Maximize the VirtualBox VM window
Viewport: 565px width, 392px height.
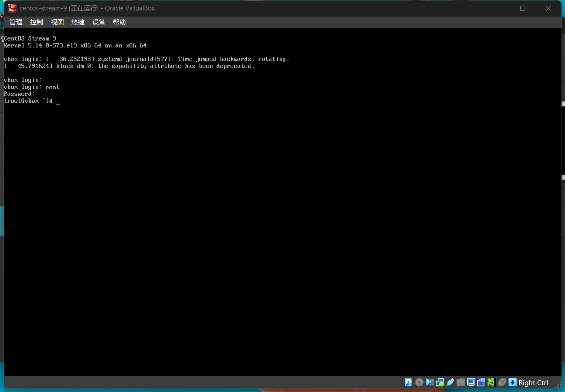(523, 8)
